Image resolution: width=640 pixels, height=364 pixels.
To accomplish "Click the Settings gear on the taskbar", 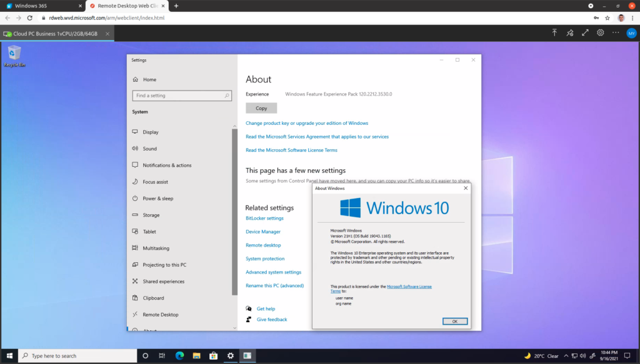I will click(x=231, y=355).
